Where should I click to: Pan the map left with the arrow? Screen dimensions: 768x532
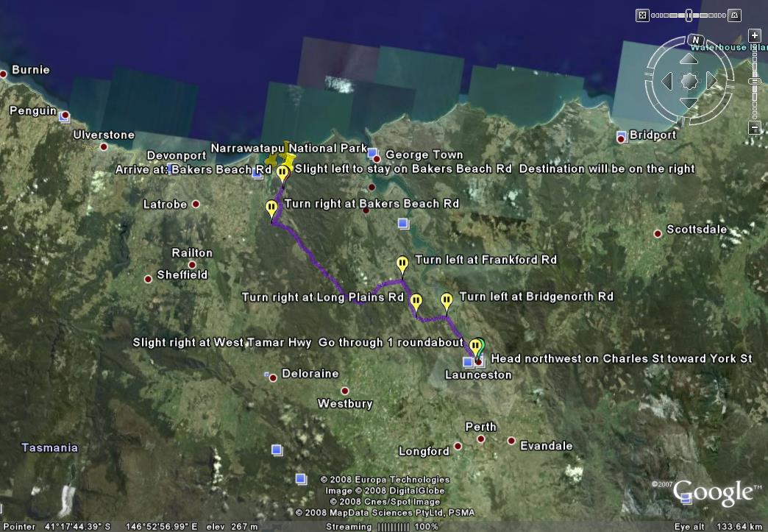pos(667,81)
